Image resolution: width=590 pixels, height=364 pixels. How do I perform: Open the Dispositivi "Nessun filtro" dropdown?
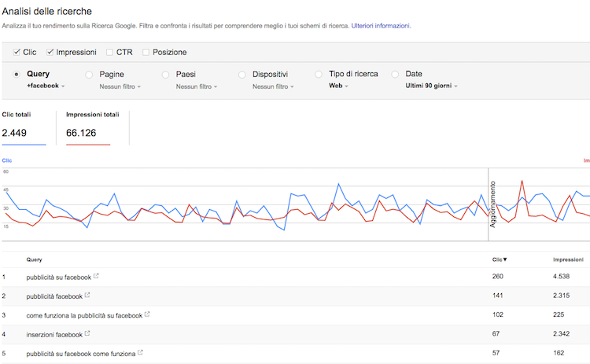click(x=273, y=86)
